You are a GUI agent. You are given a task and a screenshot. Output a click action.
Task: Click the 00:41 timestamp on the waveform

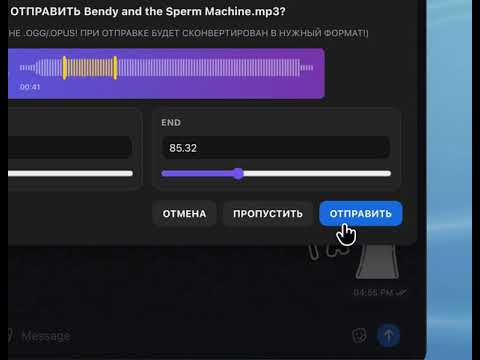(30, 87)
